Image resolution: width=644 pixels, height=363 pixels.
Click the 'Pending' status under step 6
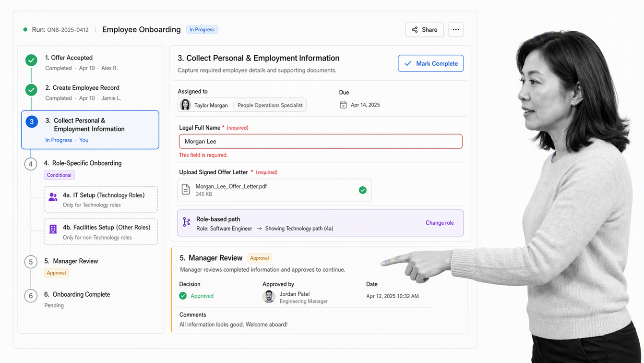click(x=54, y=305)
